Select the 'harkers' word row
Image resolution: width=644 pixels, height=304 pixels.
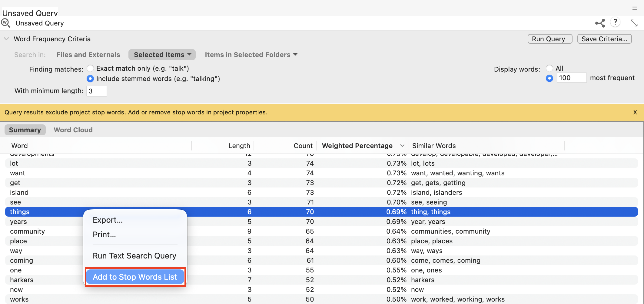click(x=321, y=280)
